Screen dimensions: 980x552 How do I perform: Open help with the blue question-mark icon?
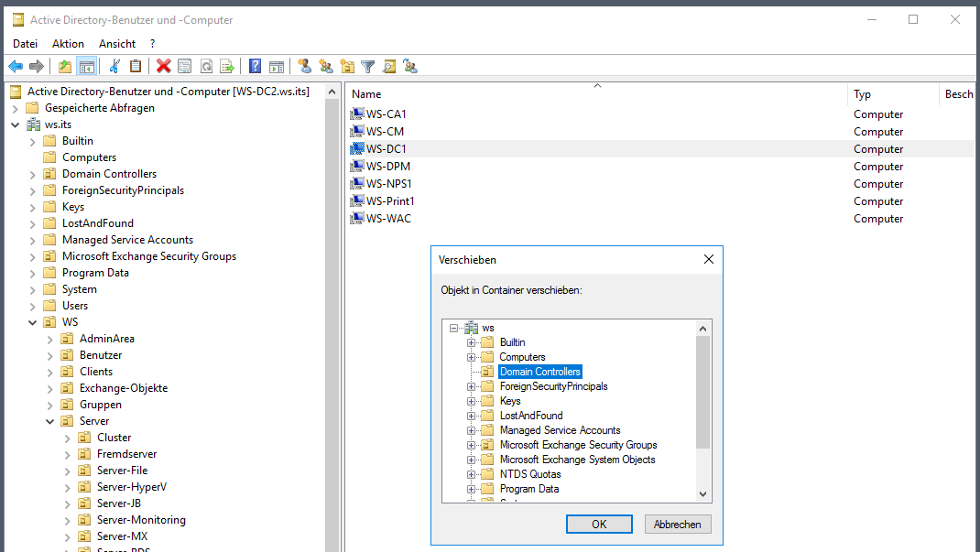[x=255, y=66]
